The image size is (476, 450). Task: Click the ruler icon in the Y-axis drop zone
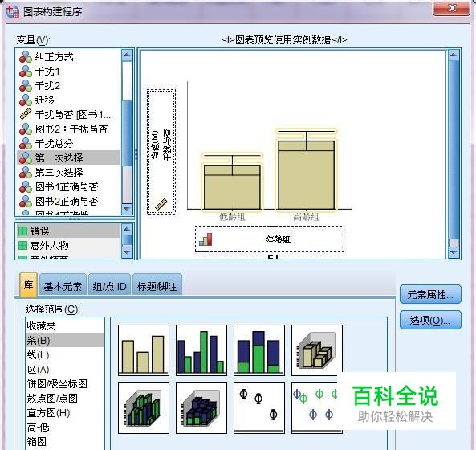coord(161,204)
